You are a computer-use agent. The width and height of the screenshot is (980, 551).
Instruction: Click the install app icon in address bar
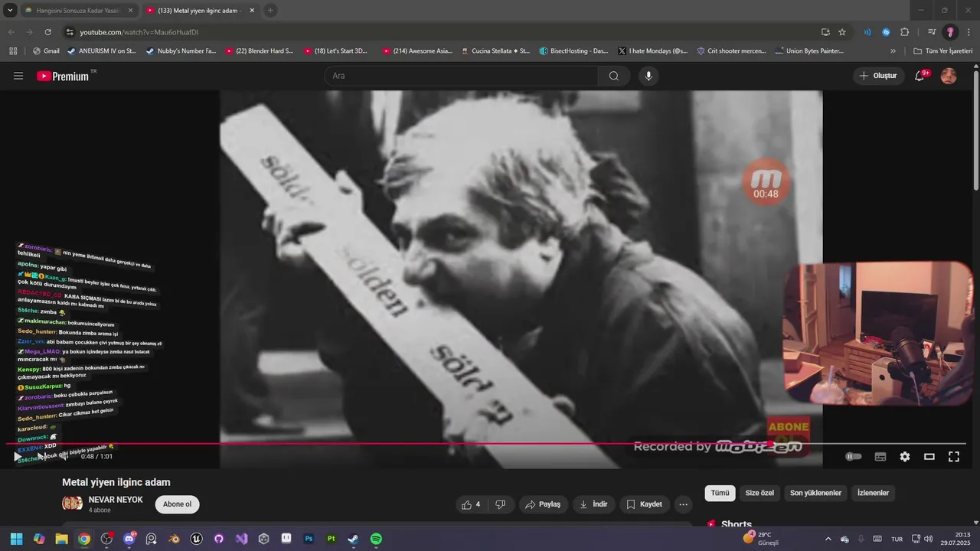[x=825, y=32]
